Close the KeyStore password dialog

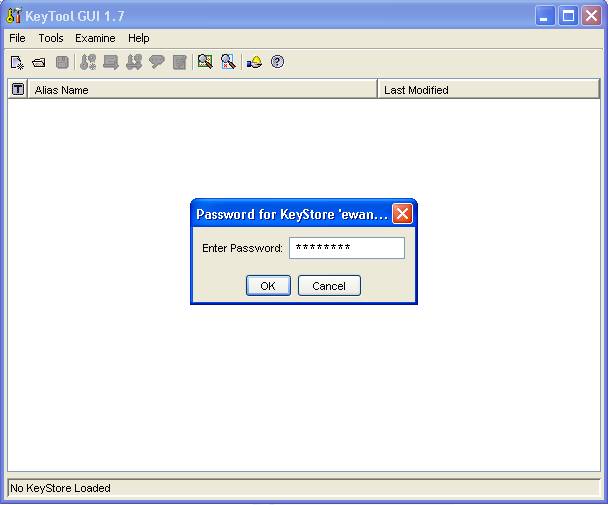tap(402, 213)
